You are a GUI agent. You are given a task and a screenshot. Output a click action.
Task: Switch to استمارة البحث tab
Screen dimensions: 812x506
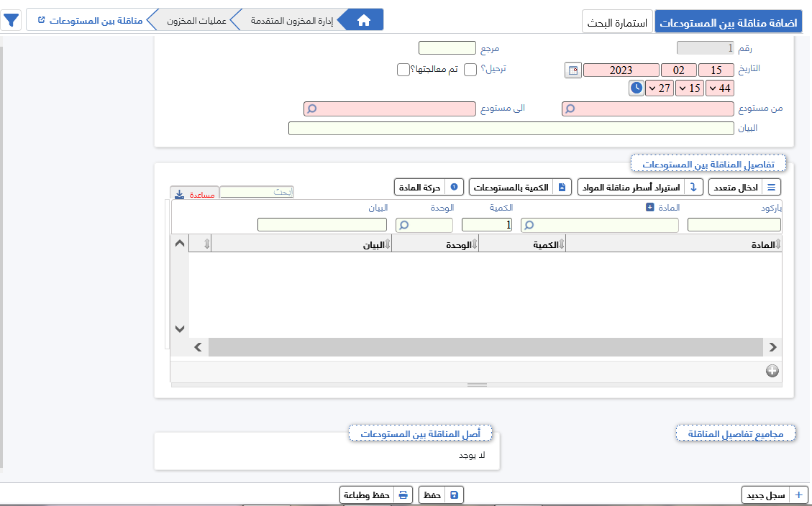(616, 22)
